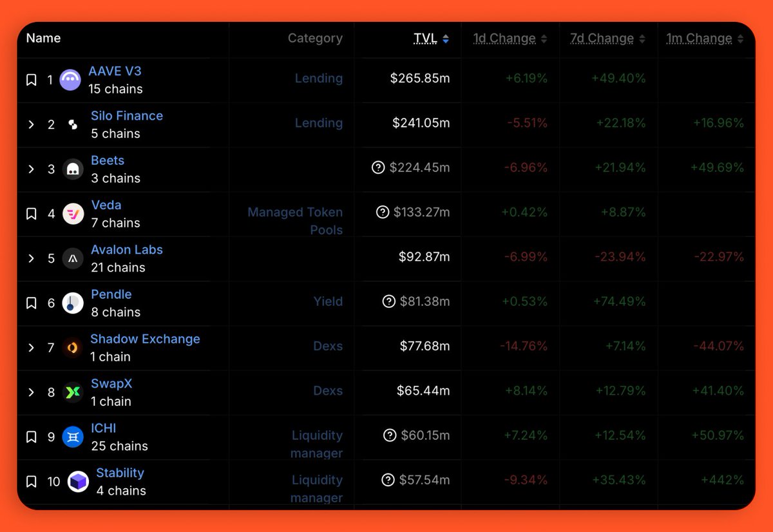Open the Silo Finance protocol link
The width and height of the screenshot is (773, 532).
pos(127,116)
